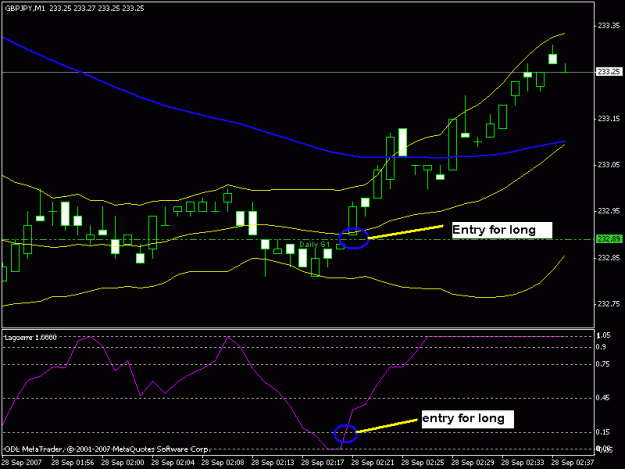This screenshot has height=469, width=625.
Task: Click the 28 Sep 02:08 time label
Action: tap(223, 463)
